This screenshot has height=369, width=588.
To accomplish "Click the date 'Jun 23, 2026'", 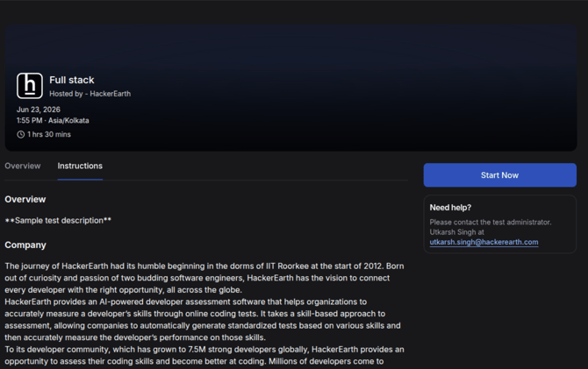I will tap(39, 110).
